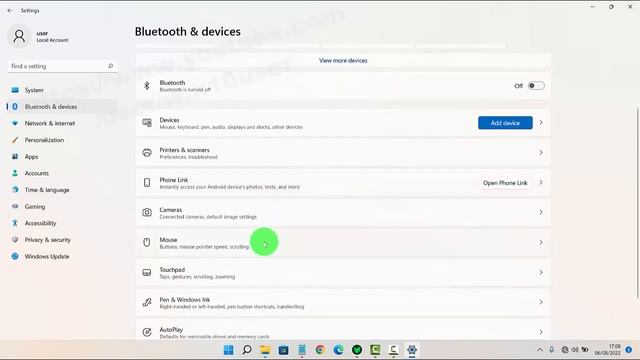Click the volume icon in system tray
The image size is (640, 360).
(575, 350)
